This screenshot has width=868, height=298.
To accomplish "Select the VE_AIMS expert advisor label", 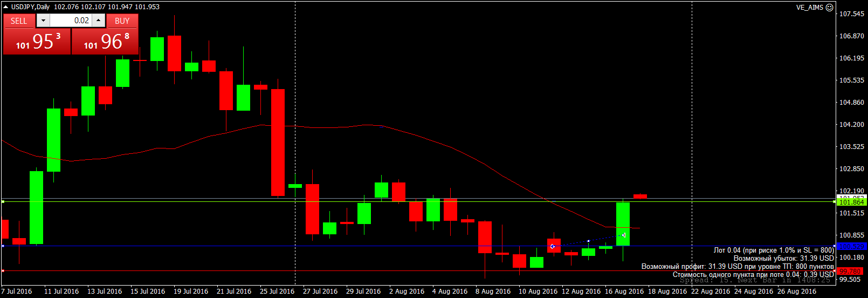I will click(x=810, y=8).
